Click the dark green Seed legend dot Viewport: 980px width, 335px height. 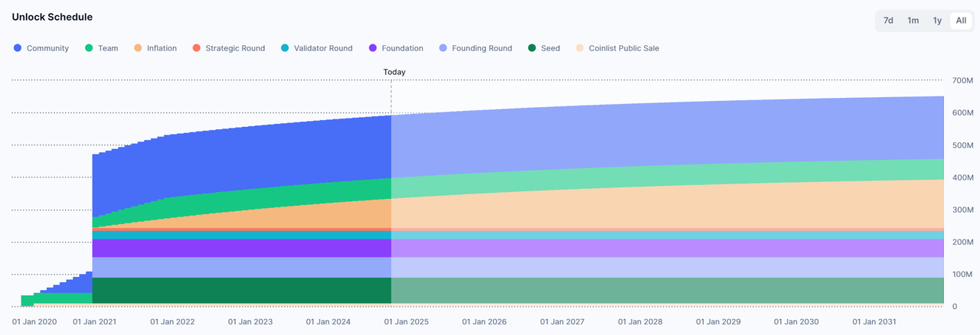(532, 48)
